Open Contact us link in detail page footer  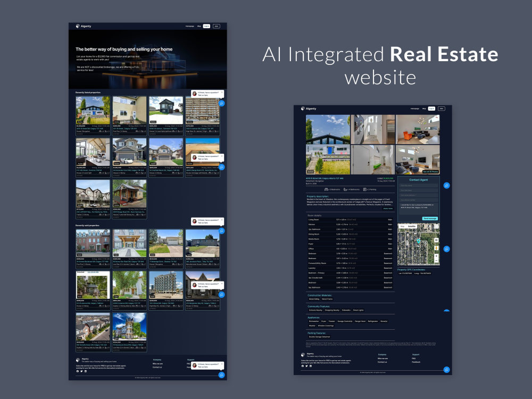click(x=382, y=362)
